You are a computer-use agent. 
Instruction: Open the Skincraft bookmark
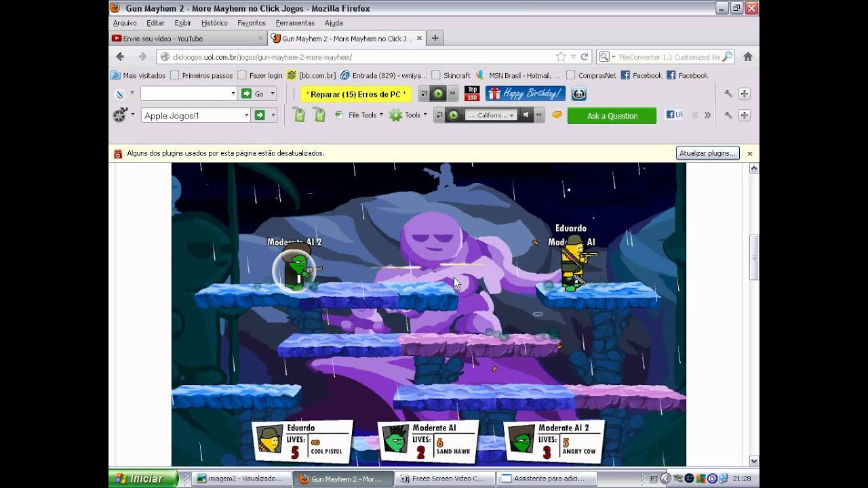tap(451, 75)
